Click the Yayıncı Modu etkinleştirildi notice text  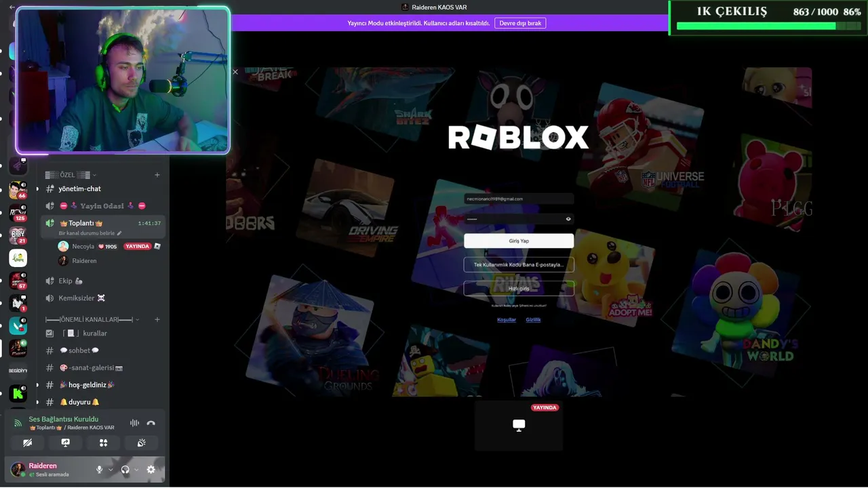[x=418, y=23]
